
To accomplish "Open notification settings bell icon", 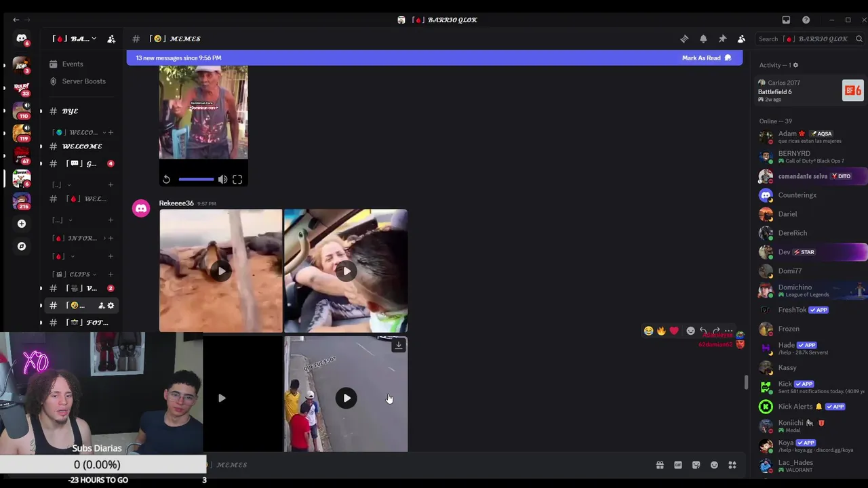I will click(x=703, y=39).
